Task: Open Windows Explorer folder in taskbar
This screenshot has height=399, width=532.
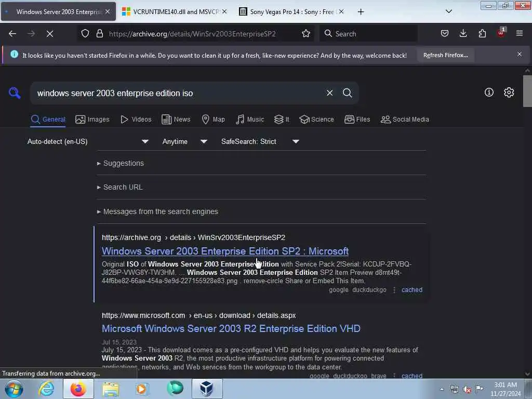Action: (x=110, y=389)
